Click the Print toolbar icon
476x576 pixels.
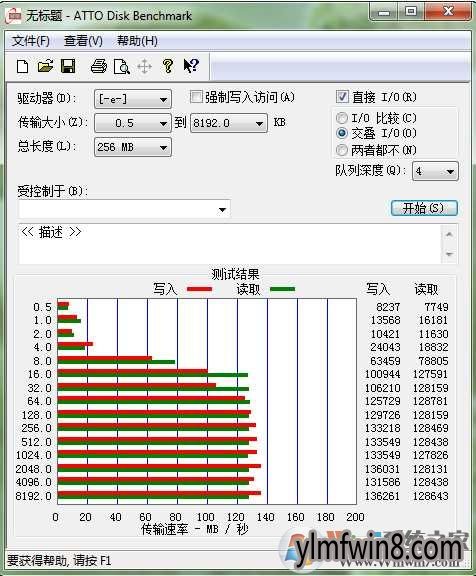(99, 66)
